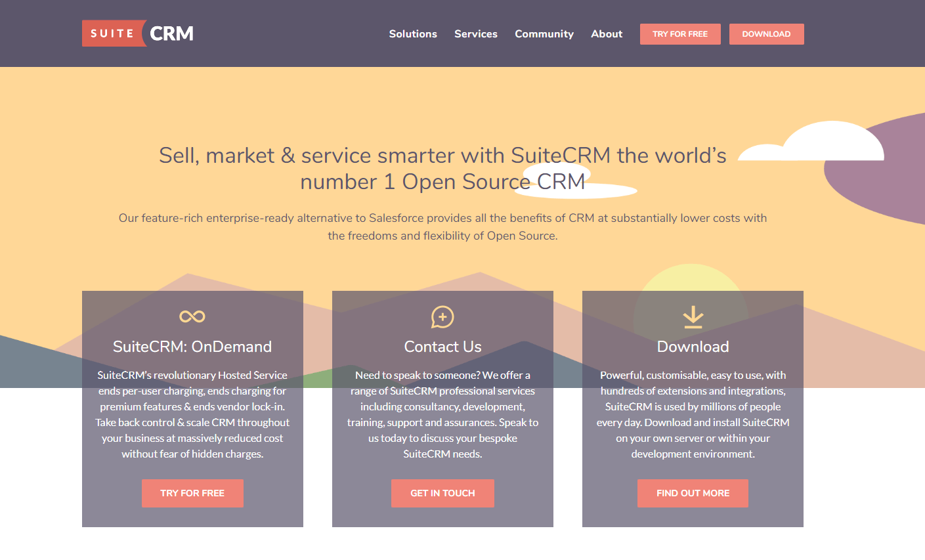Open the Community menu

(x=544, y=33)
